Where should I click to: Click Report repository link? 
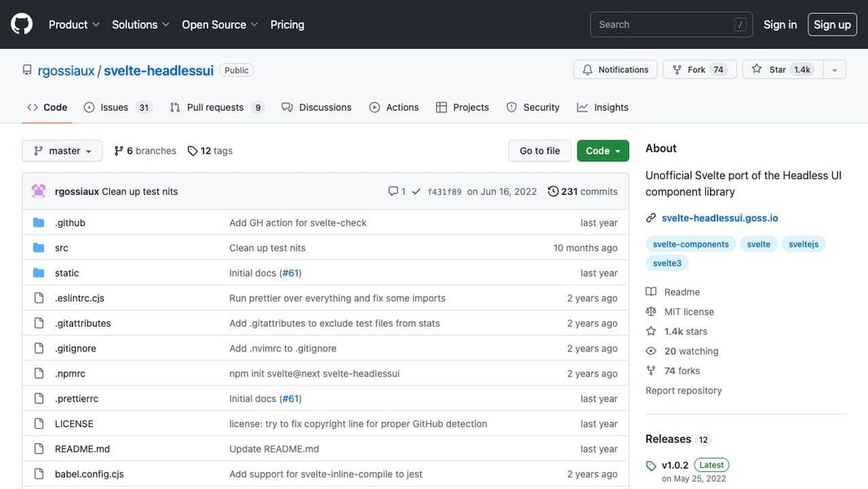click(x=683, y=390)
